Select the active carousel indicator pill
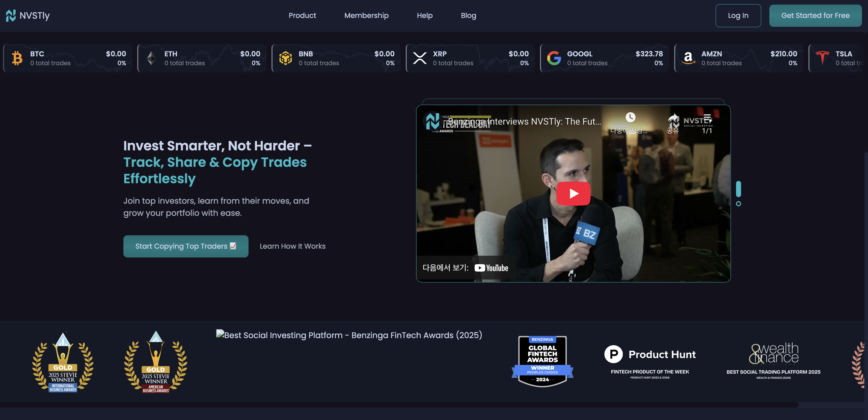This screenshot has height=420, width=868. pyautogui.click(x=738, y=189)
